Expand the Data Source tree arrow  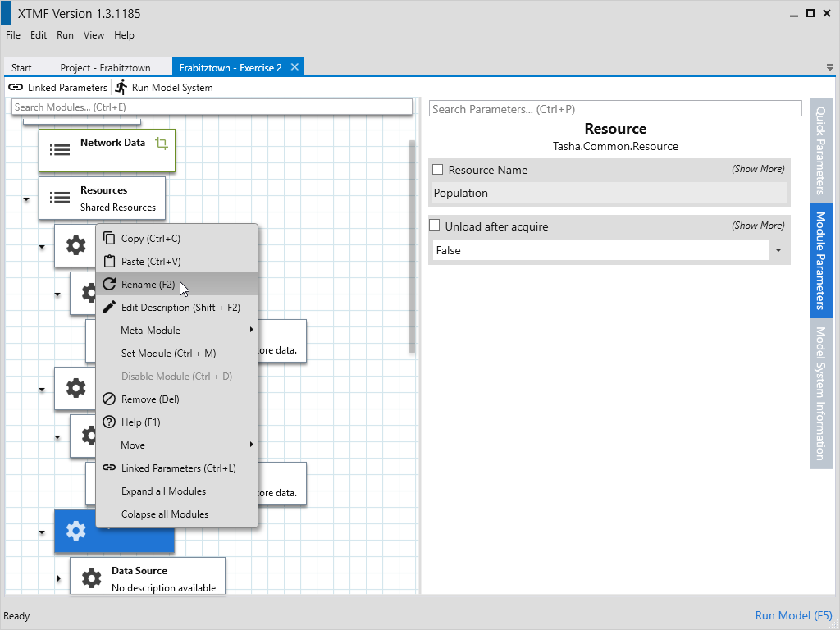click(x=58, y=579)
